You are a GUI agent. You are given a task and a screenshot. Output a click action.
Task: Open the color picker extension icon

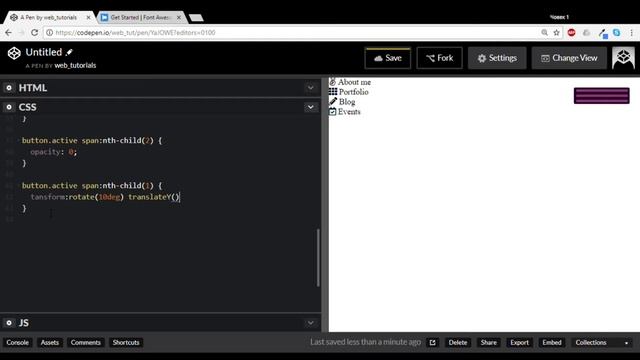(603, 33)
